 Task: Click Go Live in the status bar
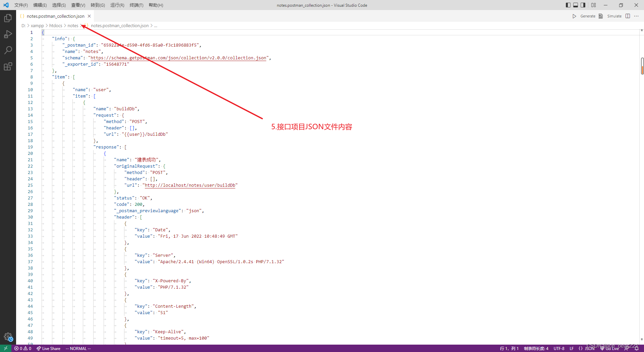tap(609, 349)
